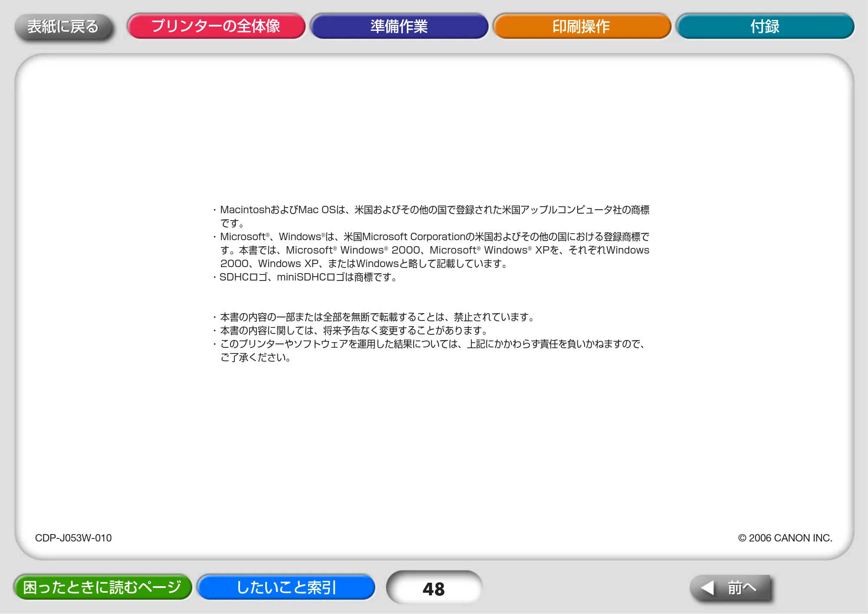
Task: Click the line beginning 本書の内容に関しては
Action: point(351,330)
